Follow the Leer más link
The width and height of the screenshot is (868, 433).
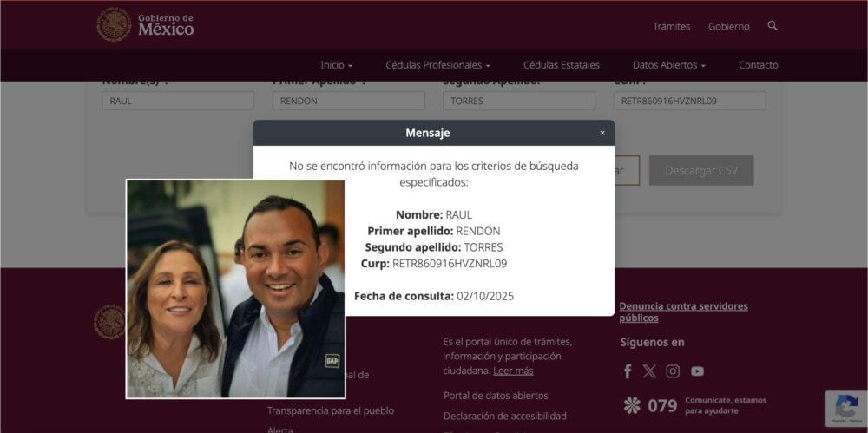pos(513,371)
